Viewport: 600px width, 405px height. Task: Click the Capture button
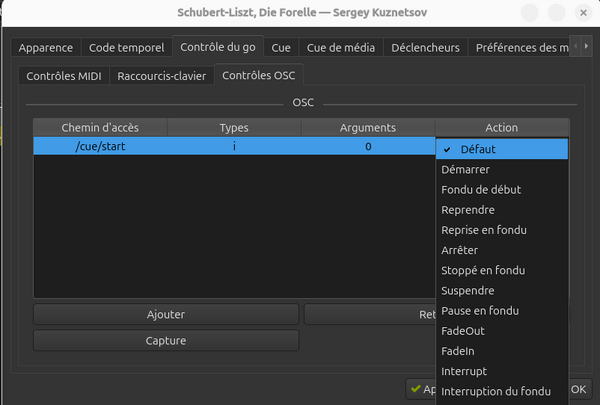click(166, 340)
